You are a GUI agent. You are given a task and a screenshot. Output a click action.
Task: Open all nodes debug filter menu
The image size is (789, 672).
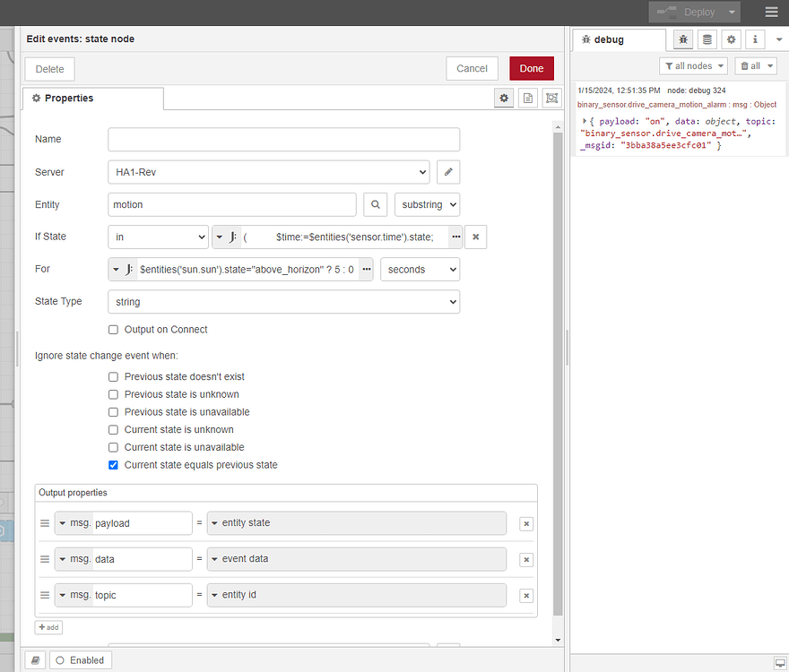click(x=694, y=66)
